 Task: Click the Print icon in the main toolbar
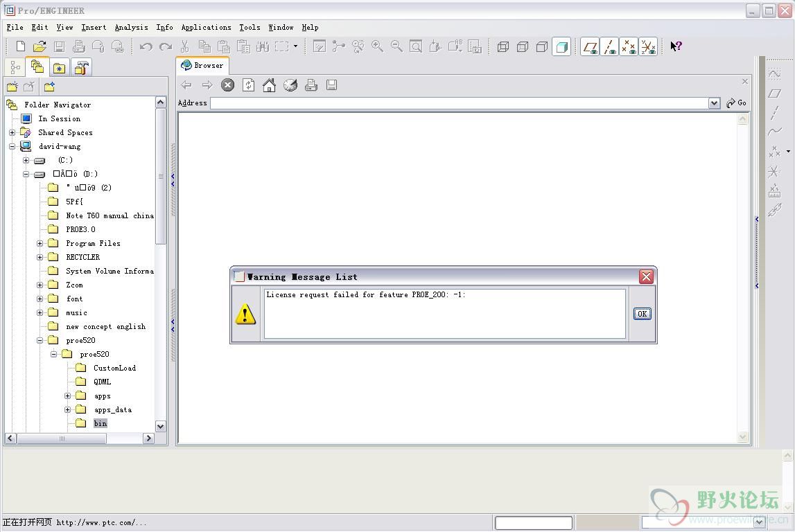pos(78,46)
